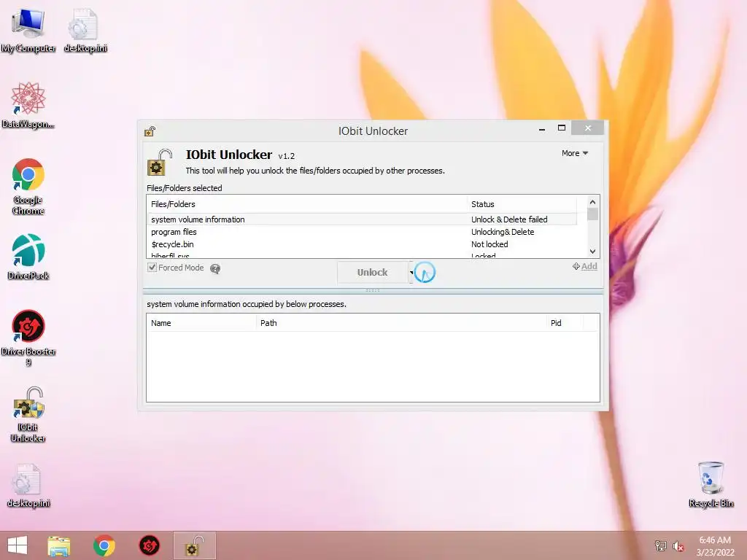Select IObit Unlocker desktop shortcut
The height and width of the screenshot is (560, 747).
pos(28,414)
